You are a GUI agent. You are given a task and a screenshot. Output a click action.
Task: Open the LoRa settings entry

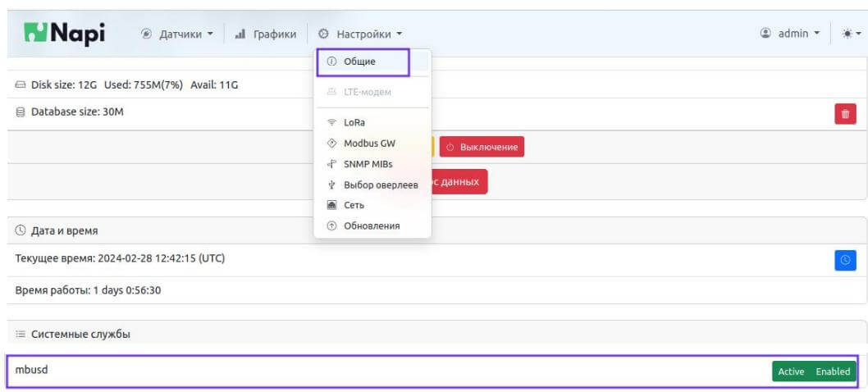pyautogui.click(x=354, y=122)
